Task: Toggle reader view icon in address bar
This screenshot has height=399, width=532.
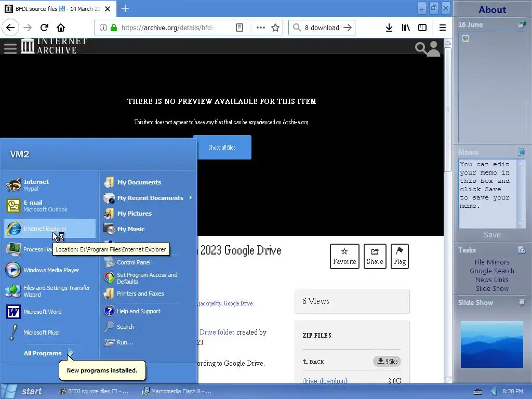Action: pos(240,28)
